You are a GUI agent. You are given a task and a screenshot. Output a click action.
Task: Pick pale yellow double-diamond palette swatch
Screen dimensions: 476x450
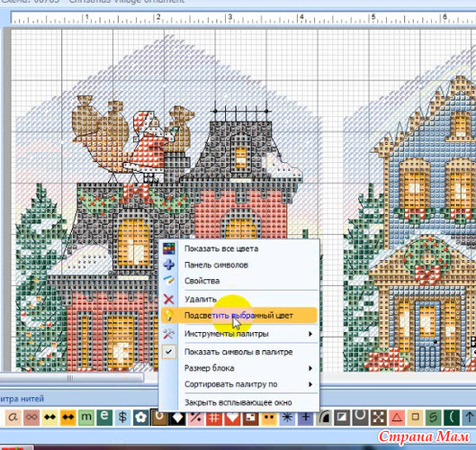pos(49,418)
